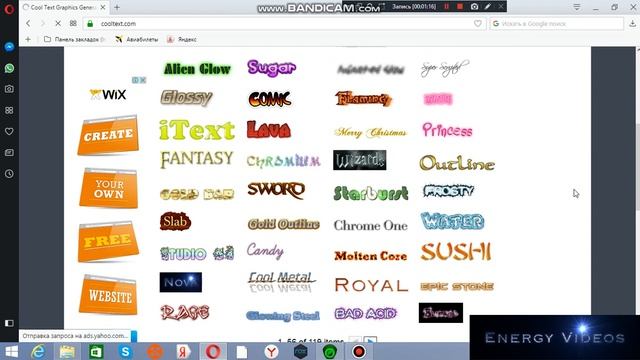Screen dimensions: 640x360
Task: Choose the iText logo style
Action: point(197,130)
